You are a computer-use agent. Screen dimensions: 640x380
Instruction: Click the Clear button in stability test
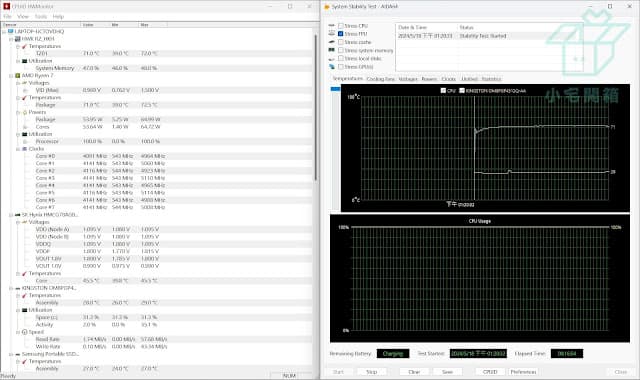click(414, 372)
